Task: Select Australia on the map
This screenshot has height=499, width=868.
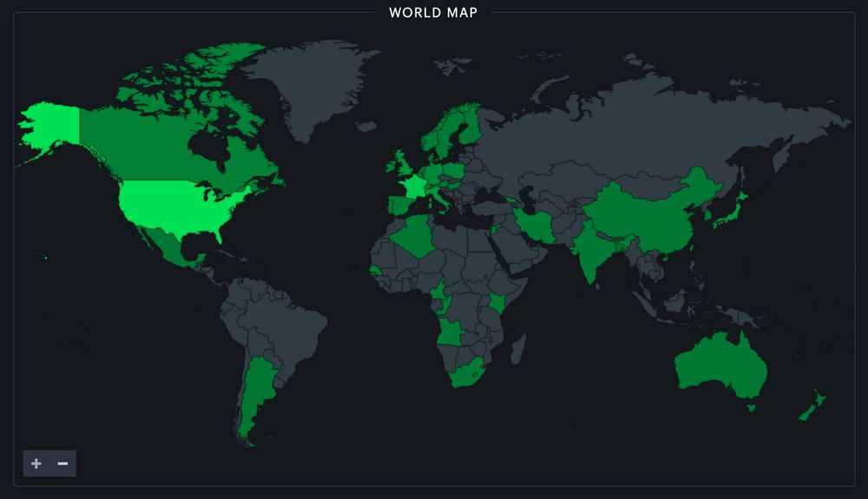Action: [x=720, y=365]
